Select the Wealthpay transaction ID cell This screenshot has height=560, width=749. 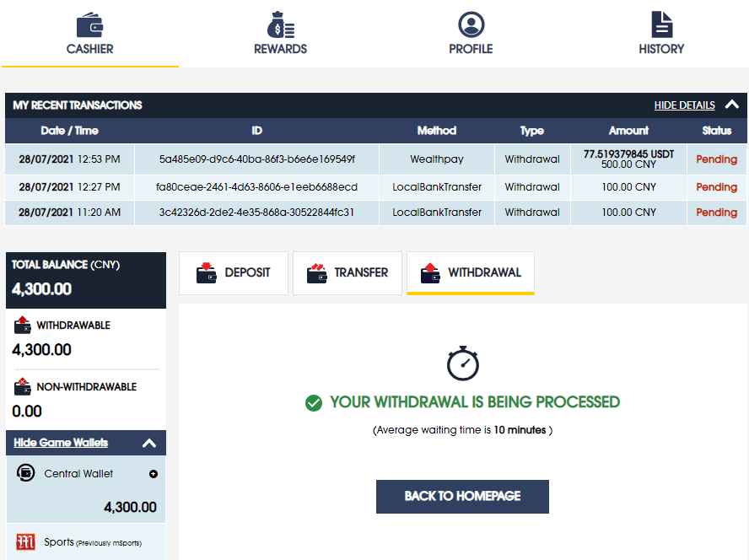256,159
